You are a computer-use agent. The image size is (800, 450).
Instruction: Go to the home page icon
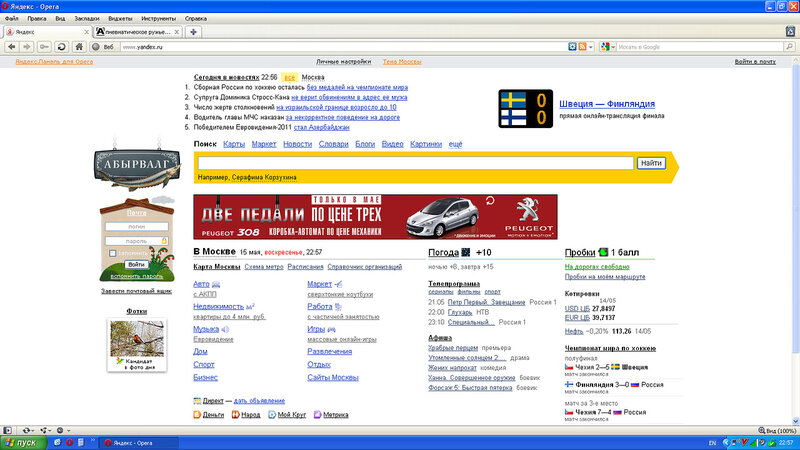79,46
